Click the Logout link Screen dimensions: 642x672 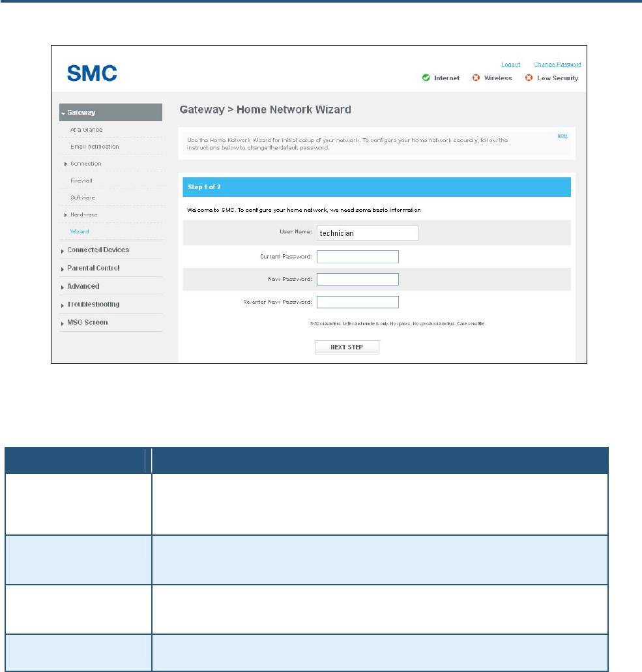point(511,65)
